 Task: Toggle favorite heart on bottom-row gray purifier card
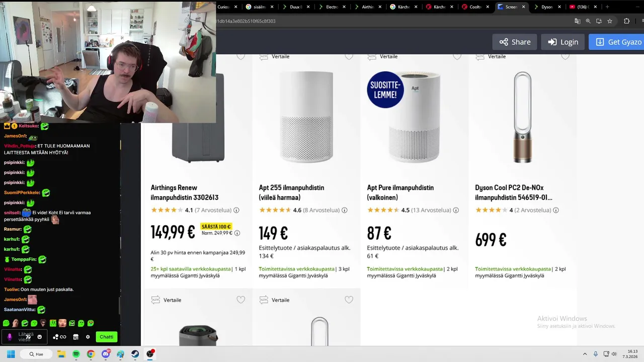[x=240, y=300]
